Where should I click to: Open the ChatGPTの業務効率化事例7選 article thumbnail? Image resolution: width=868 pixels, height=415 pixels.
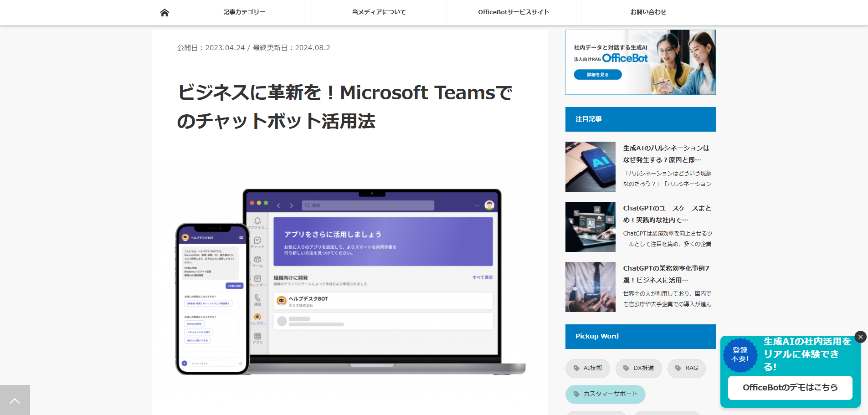pyautogui.click(x=591, y=287)
